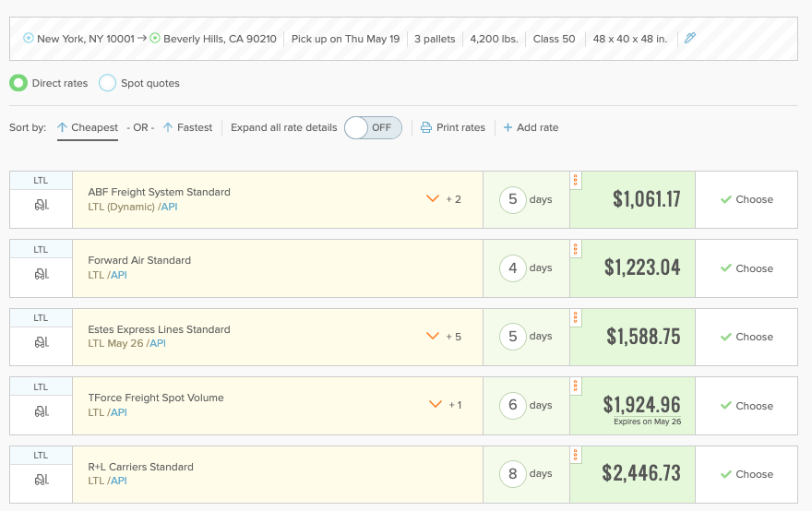
Task: Sort rates by Cheapest
Action: coord(88,127)
